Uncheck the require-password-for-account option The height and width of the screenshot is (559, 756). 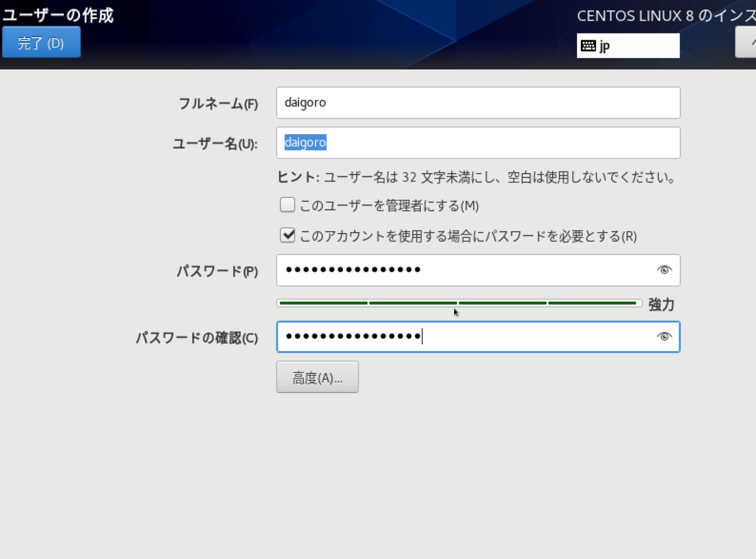click(x=287, y=235)
